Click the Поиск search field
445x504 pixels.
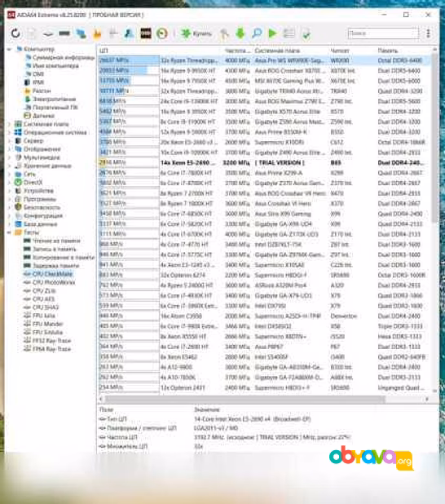click(x=383, y=33)
